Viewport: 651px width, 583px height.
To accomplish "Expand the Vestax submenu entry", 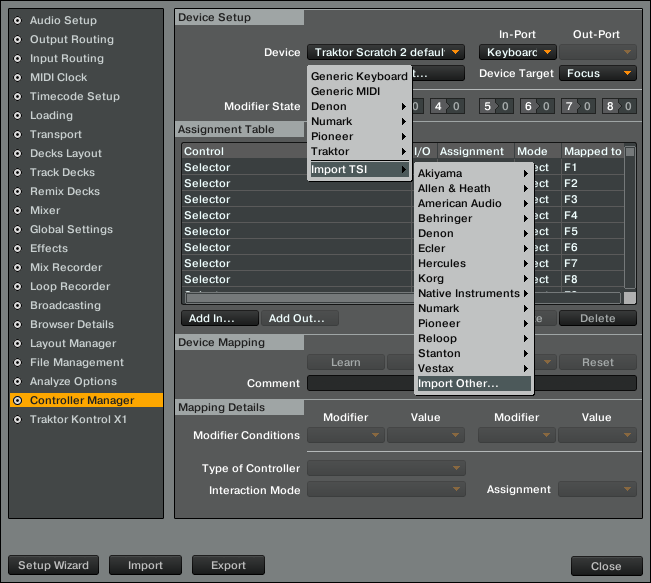I will tap(473, 368).
